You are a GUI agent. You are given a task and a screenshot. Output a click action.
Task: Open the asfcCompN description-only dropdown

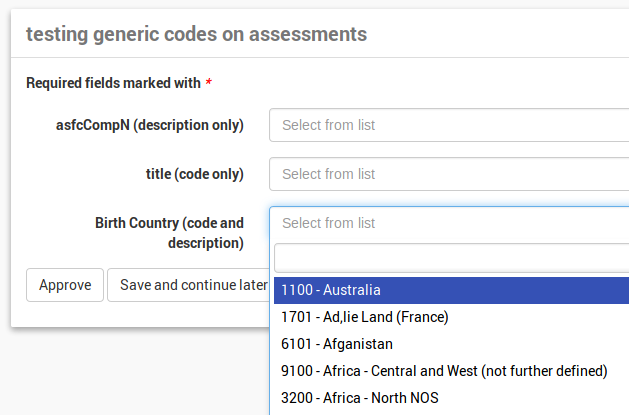450,126
